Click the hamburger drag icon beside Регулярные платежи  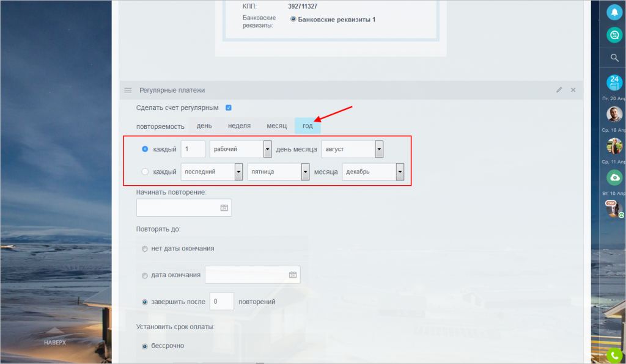[x=128, y=90]
